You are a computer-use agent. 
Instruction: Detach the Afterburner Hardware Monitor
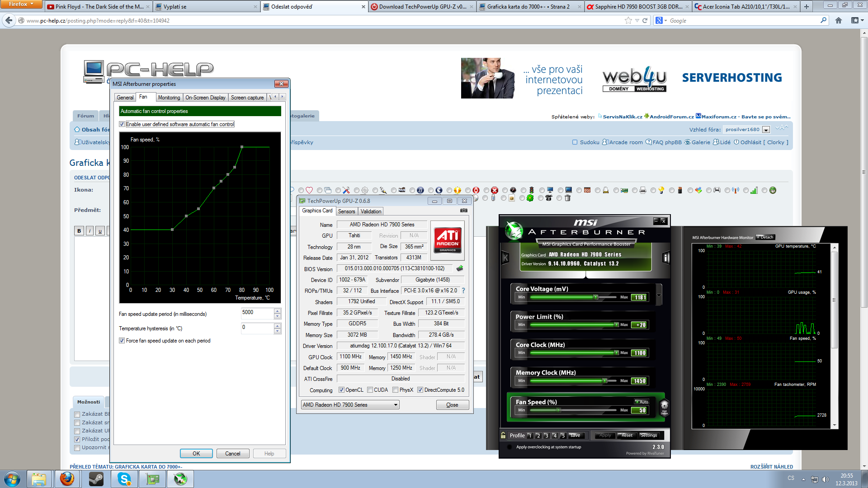766,237
